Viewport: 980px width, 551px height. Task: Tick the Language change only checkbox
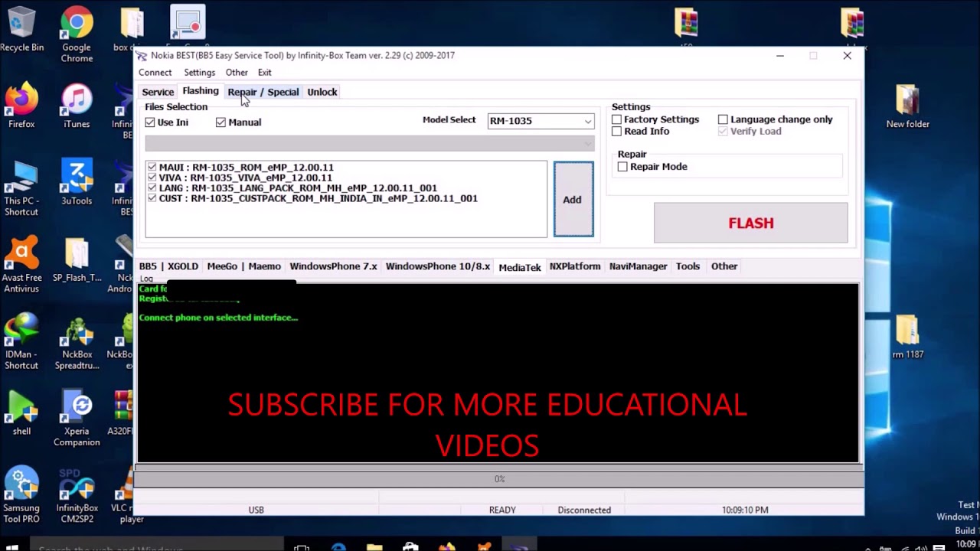[x=724, y=120]
